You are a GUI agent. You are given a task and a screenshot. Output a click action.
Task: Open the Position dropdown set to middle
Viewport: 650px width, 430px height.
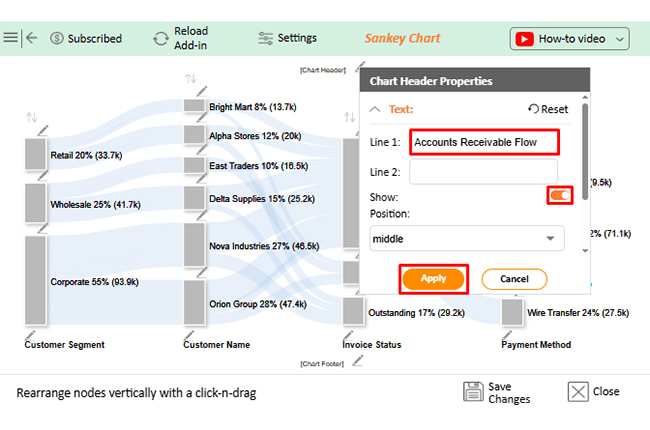pos(466,239)
